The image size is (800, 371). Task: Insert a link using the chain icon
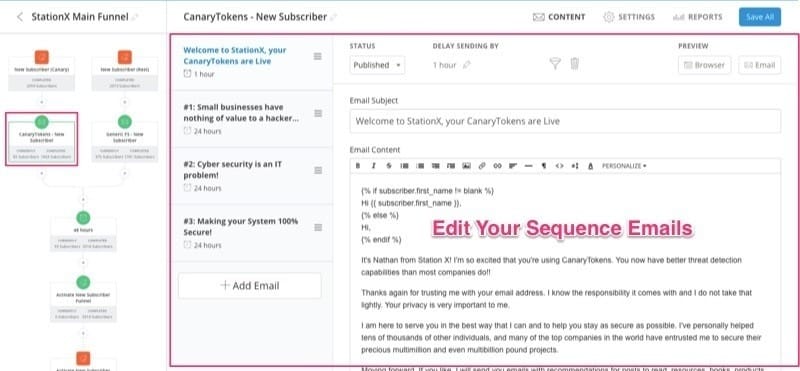coord(482,166)
